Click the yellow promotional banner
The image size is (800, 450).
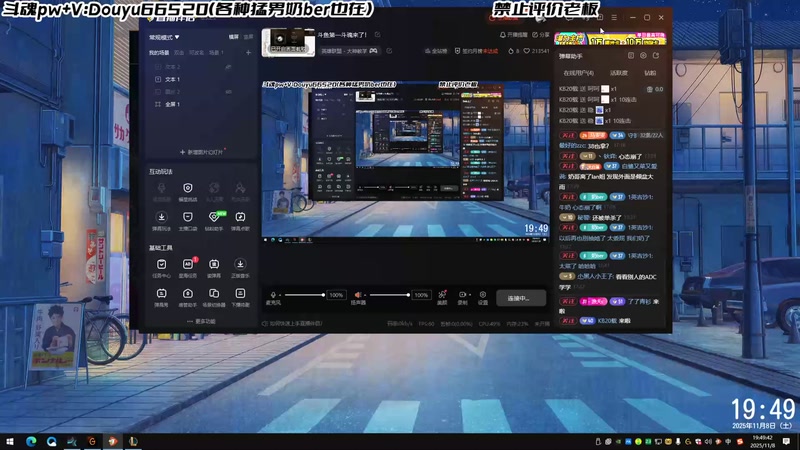pyautogui.click(x=610, y=39)
